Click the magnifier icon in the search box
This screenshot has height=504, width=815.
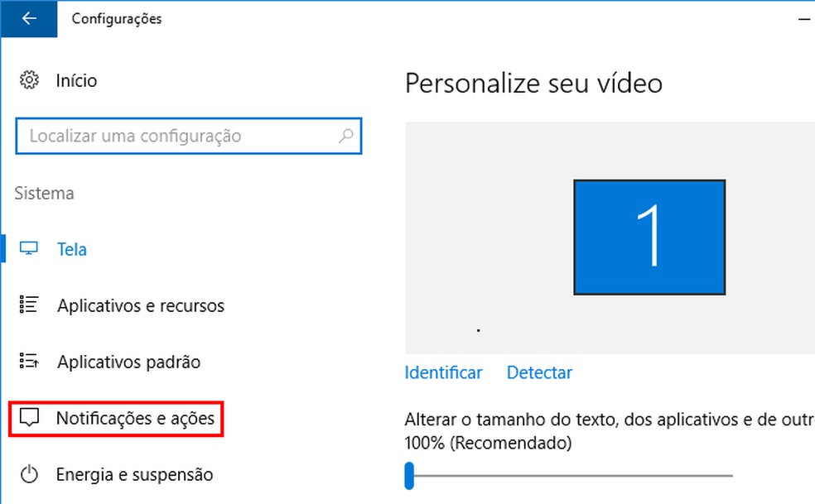tap(346, 136)
